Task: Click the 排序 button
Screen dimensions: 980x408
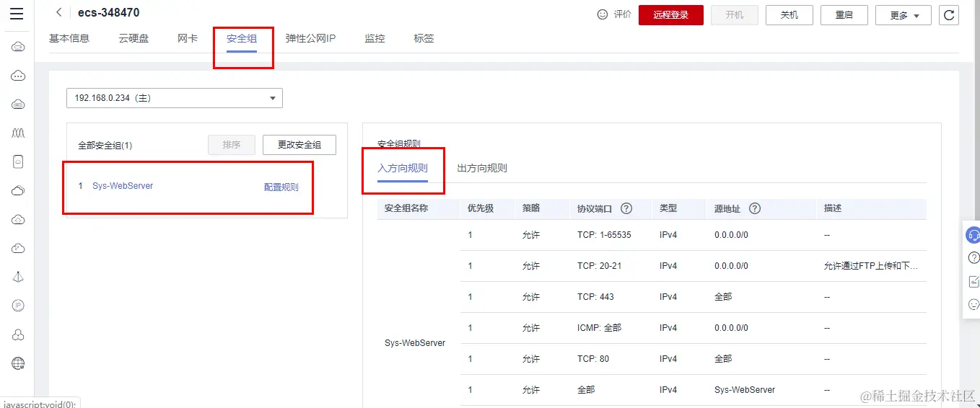Action: pyautogui.click(x=232, y=145)
